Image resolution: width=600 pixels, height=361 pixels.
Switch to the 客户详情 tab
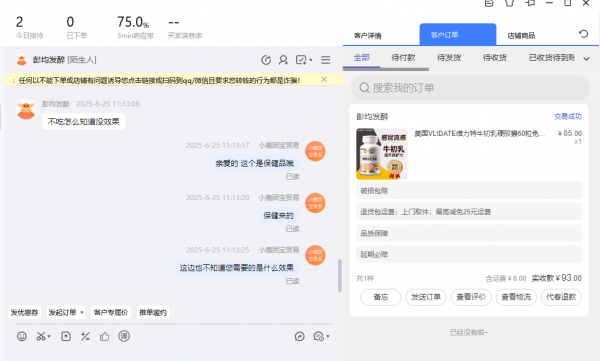(x=367, y=36)
